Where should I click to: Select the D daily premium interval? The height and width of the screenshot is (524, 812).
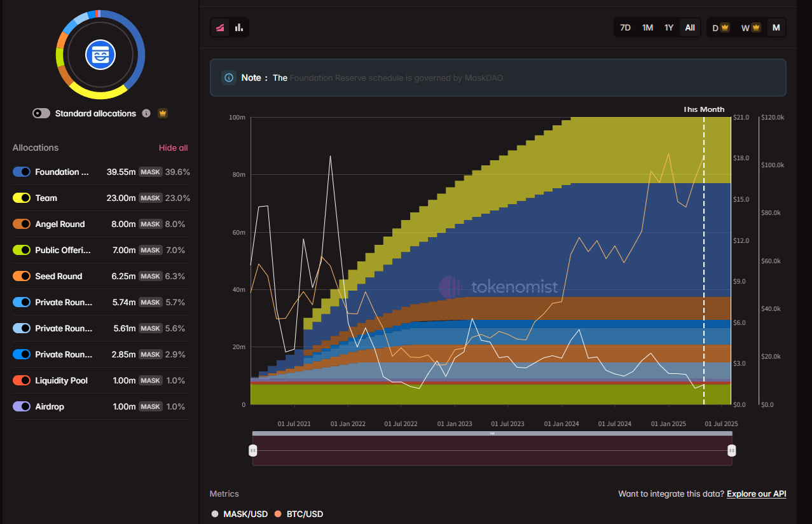[720, 28]
